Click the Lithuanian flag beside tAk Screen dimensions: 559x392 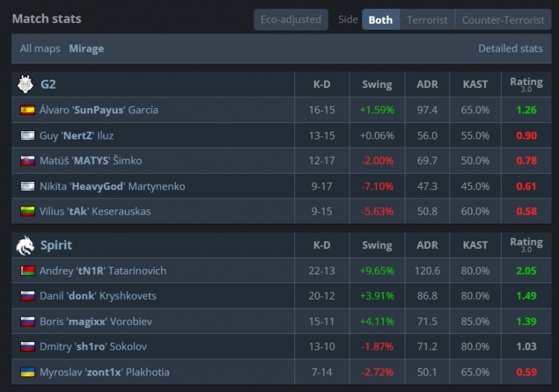(x=28, y=212)
